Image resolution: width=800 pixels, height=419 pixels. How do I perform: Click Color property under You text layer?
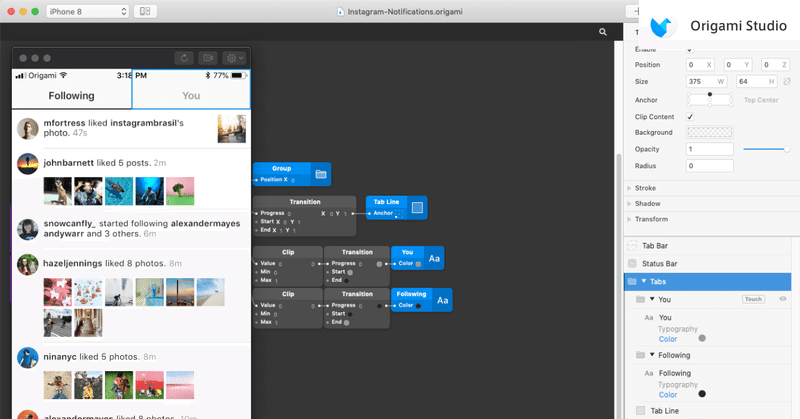[x=668, y=339]
